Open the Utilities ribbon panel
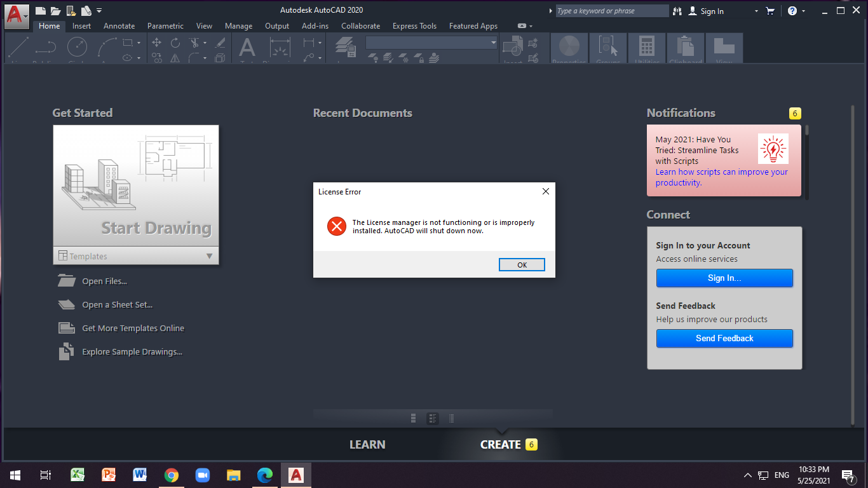Screen dimensions: 868x488 [646, 48]
